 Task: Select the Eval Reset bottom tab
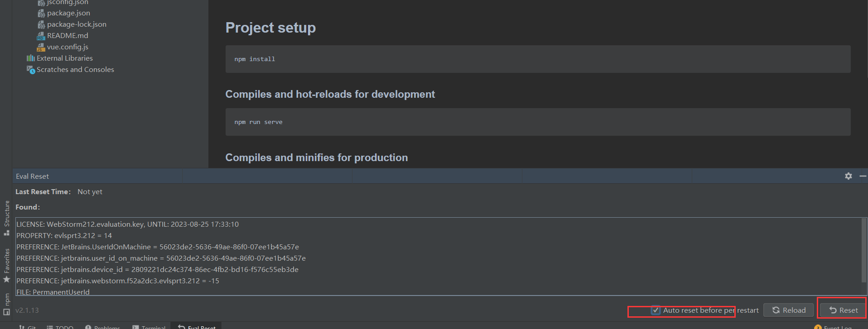pos(197,326)
